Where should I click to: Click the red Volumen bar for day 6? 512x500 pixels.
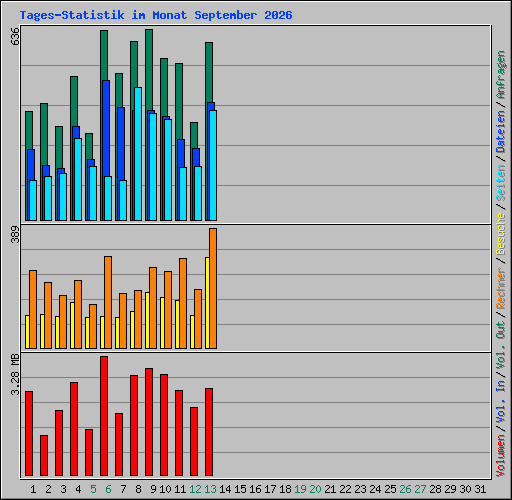point(104,416)
